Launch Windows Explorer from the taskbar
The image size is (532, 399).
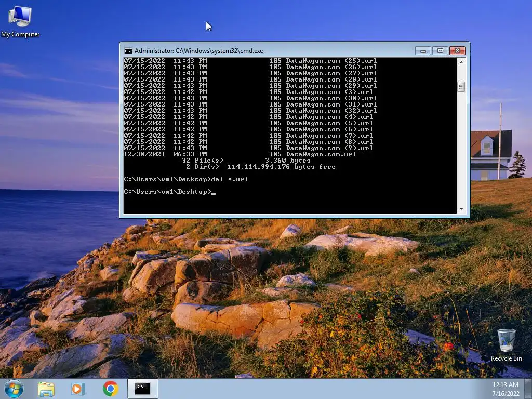[46, 389]
